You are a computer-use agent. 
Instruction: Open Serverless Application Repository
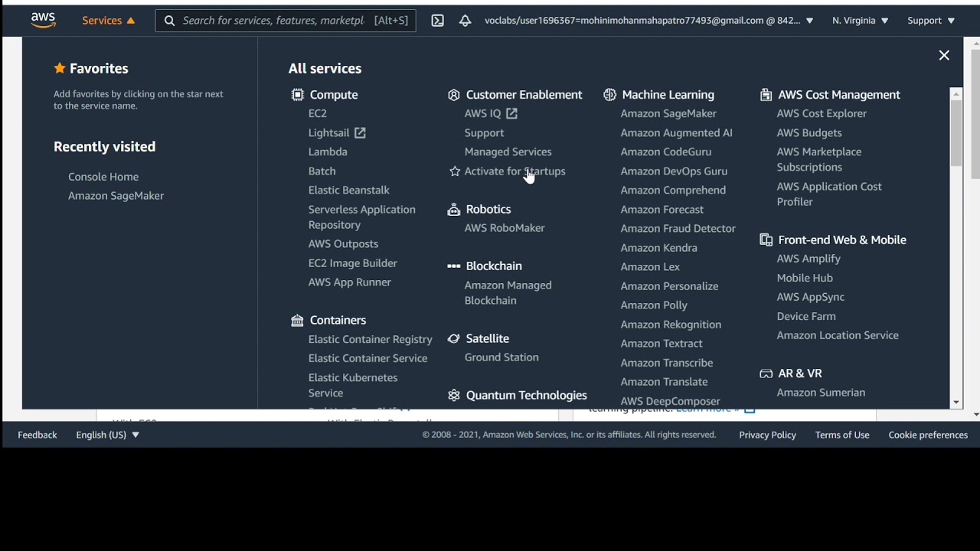point(361,217)
